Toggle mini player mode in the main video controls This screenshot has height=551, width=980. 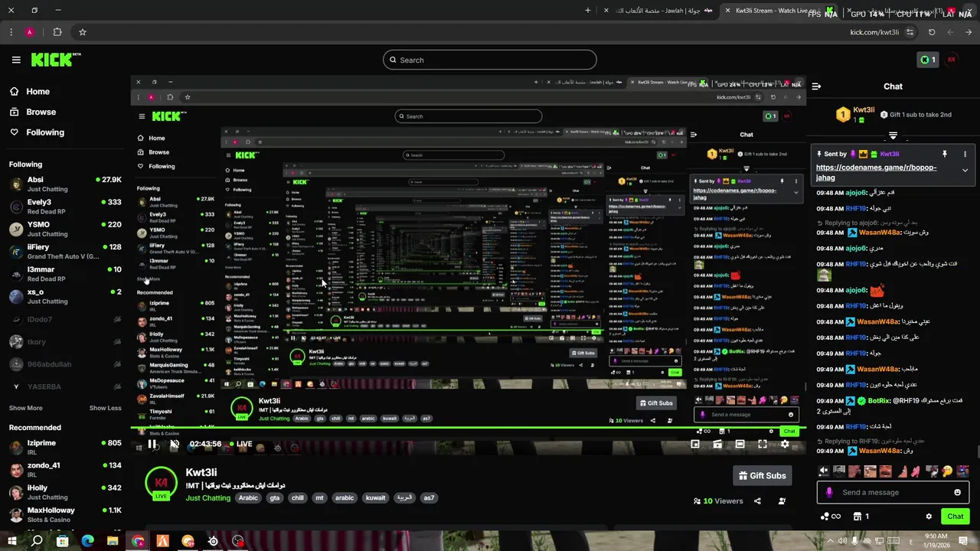(x=695, y=444)
